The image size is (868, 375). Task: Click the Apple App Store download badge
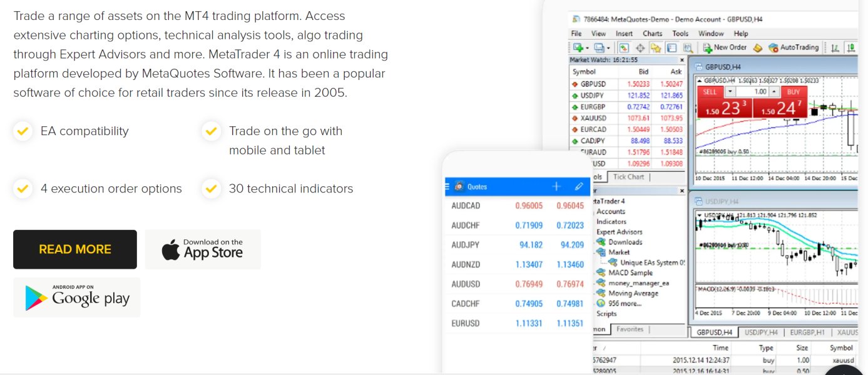pos(203,249)
